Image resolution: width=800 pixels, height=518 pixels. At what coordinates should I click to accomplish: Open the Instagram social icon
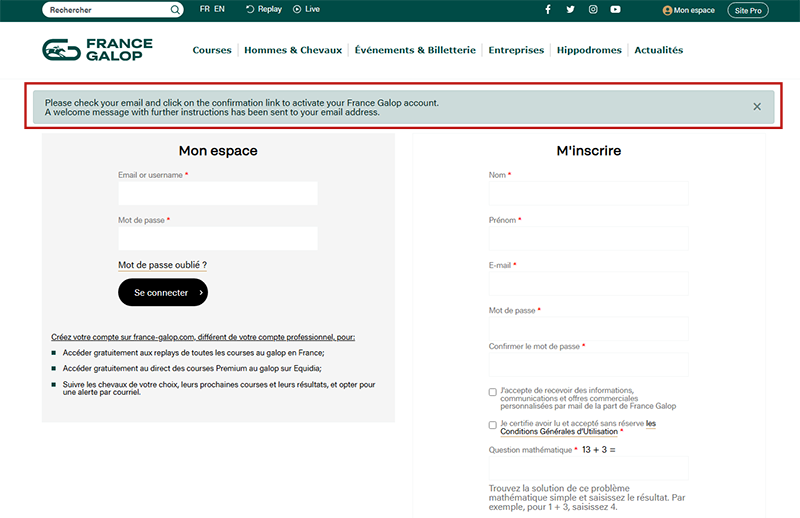coord(593,10)
